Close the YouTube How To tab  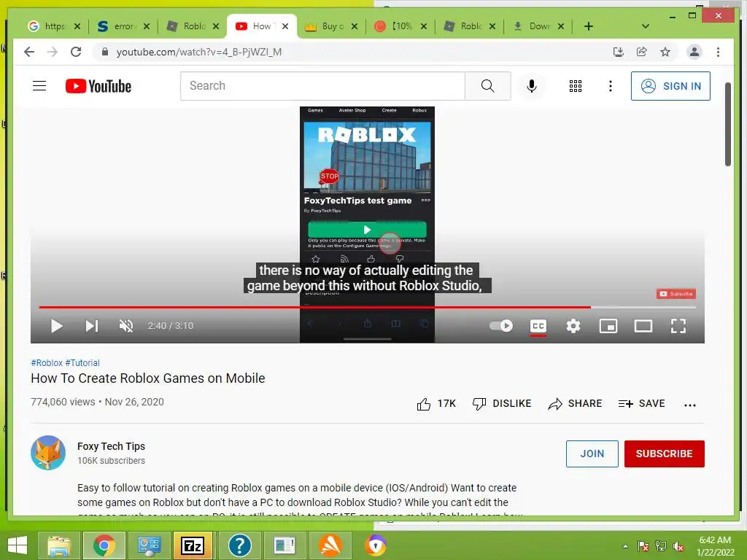285,26
